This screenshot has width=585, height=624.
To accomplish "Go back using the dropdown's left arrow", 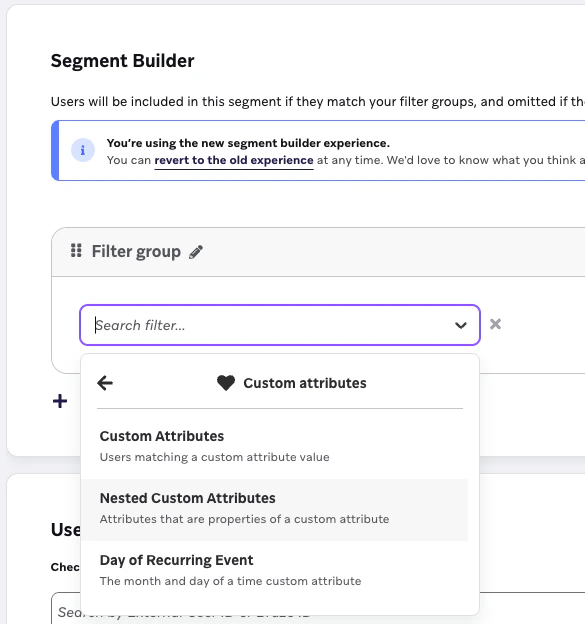I will pos(105,383).
